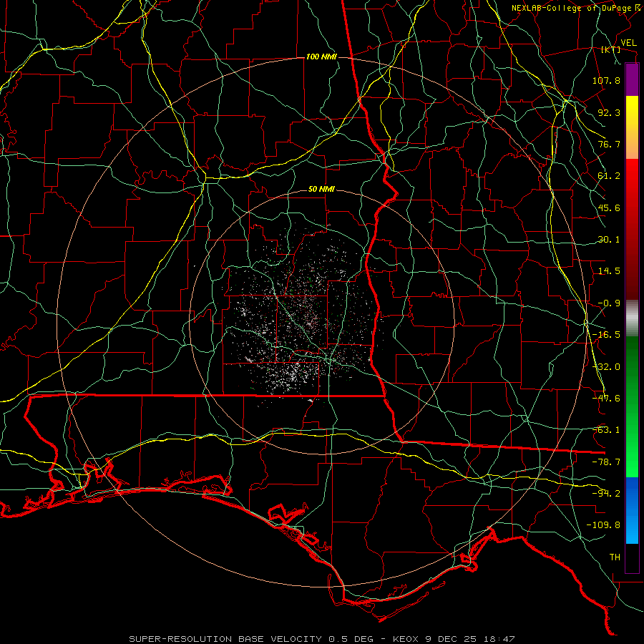Viewport: 644px width, 644px height.
Task: Click the 50 NMI range ring label
Action: tap(321, 190)
